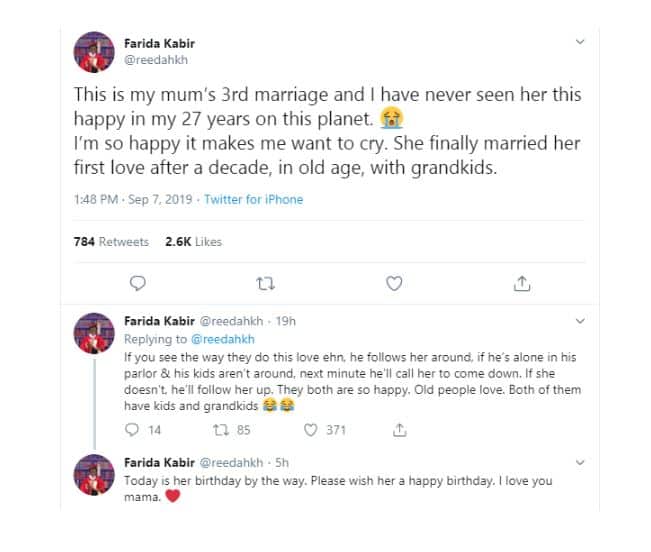Like the main tweet with heart icon

tap(394, 284)
